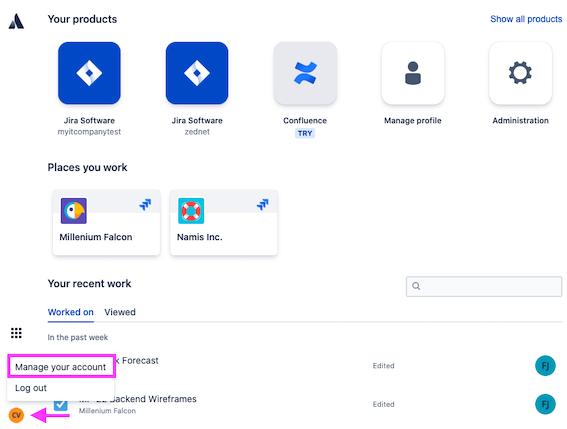Click the Atlassian logo in the sidebar

coord(16,21)
